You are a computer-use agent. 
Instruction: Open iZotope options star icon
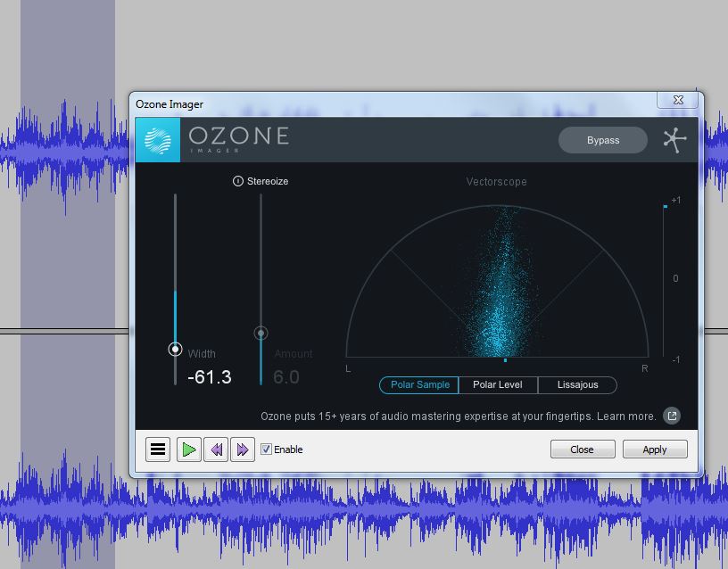674,140
